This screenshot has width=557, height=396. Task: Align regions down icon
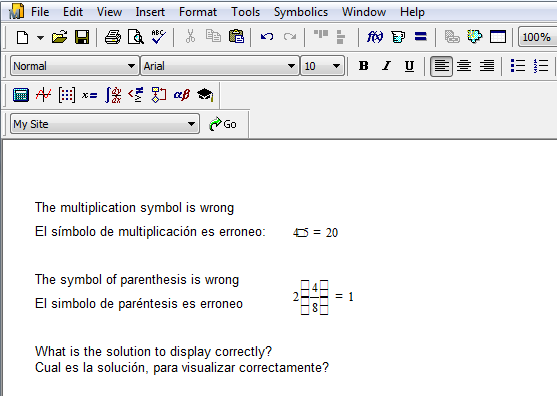point(340,37)
